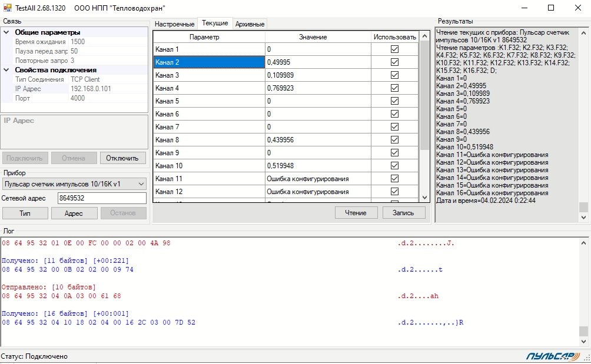Click the Адрес button
This screenshot has height=364, width=591.
[x=74, y=213]
